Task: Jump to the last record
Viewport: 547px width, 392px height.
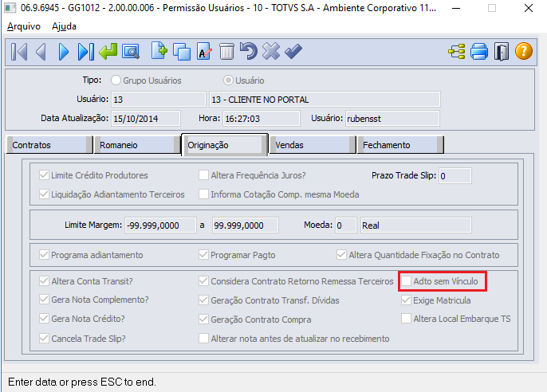Action: 86,52
